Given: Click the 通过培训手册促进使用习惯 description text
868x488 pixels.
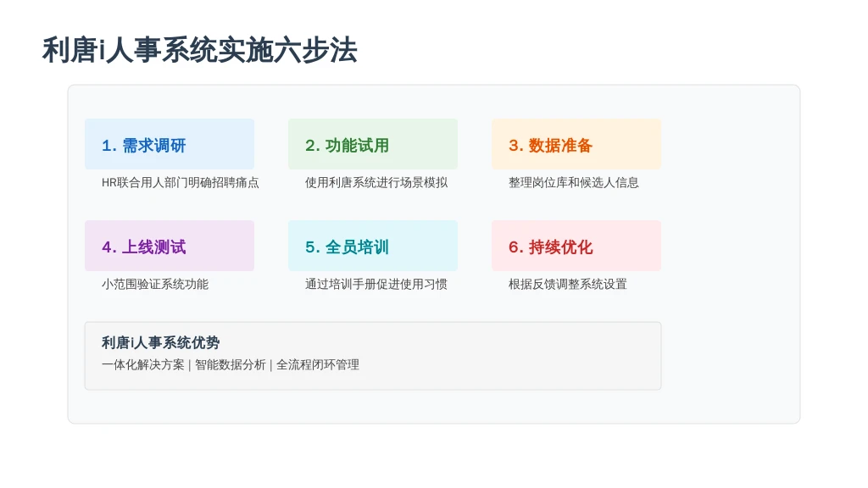Looking at the screenshot, I should point(376,285).
